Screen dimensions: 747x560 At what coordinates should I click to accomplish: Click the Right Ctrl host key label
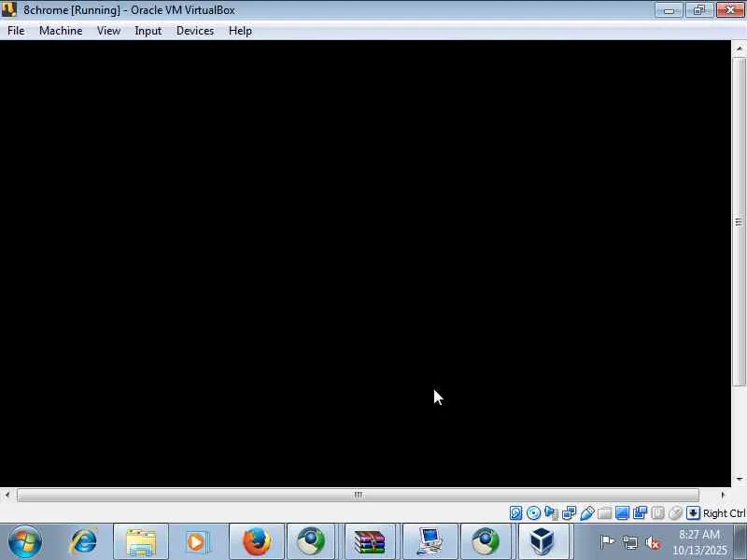tap(725, 513)
